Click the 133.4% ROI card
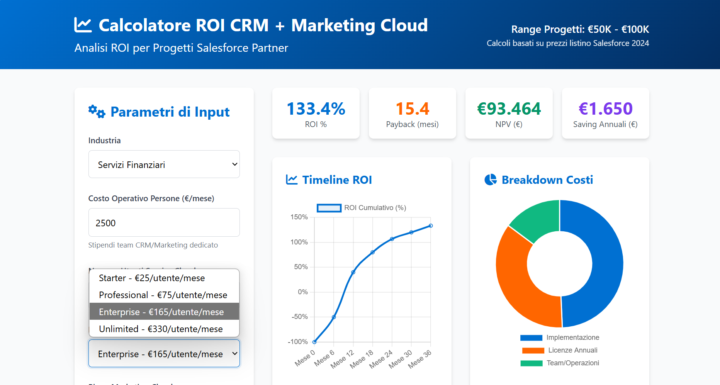720x385 pixels. pos(316,113)
